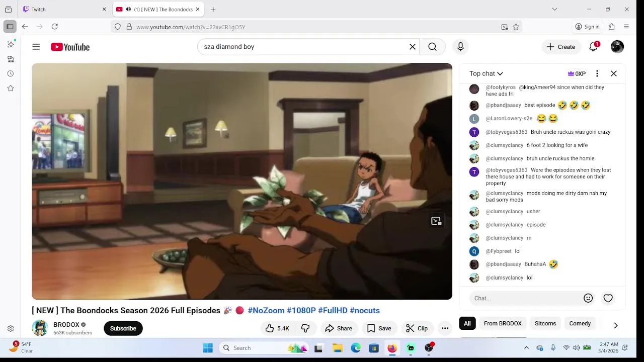The width and height of the screenshot is (644, 362).
Task: Open chat options three-dot menu
Action: [x=597, y=73]
